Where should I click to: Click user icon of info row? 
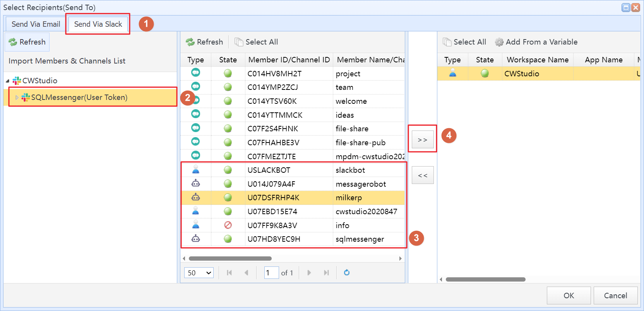pos(196,225)
